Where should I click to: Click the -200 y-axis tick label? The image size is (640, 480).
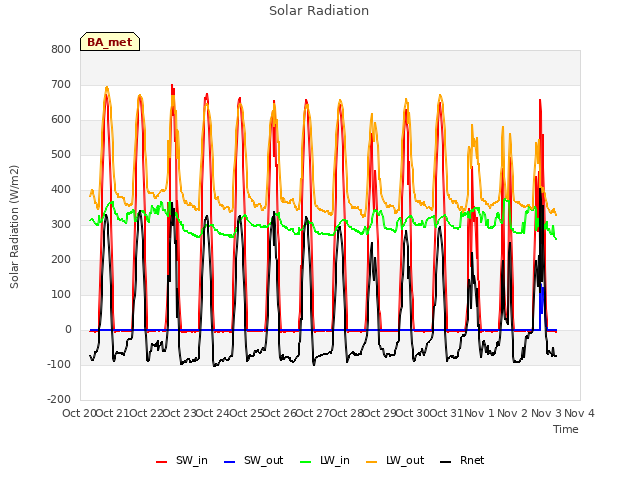pos(59,400)
